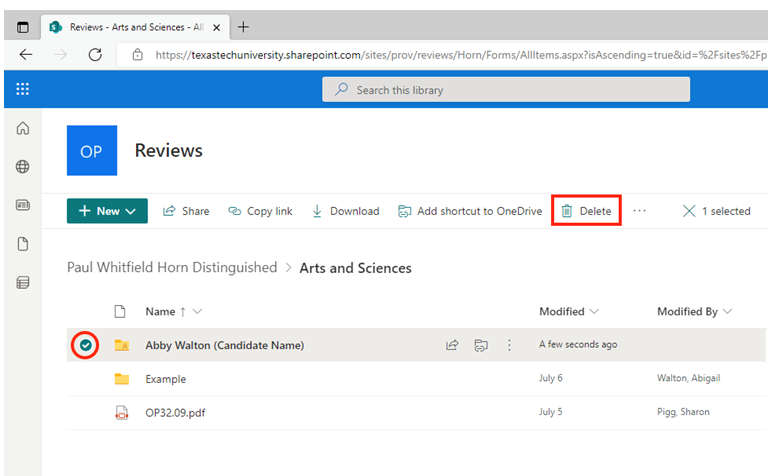Click the Example folder icon

point(122,379)
